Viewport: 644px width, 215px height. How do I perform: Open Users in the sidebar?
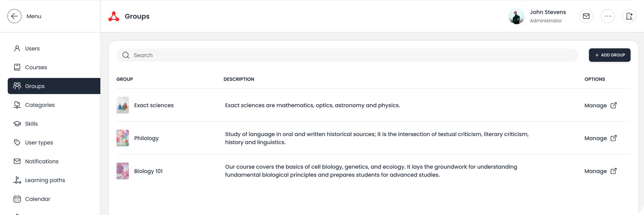32,49
